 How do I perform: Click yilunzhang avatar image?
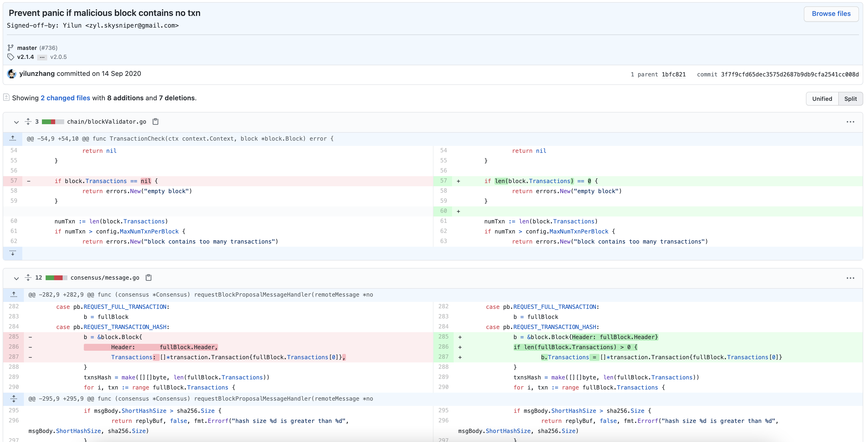[x=12, y=74]
